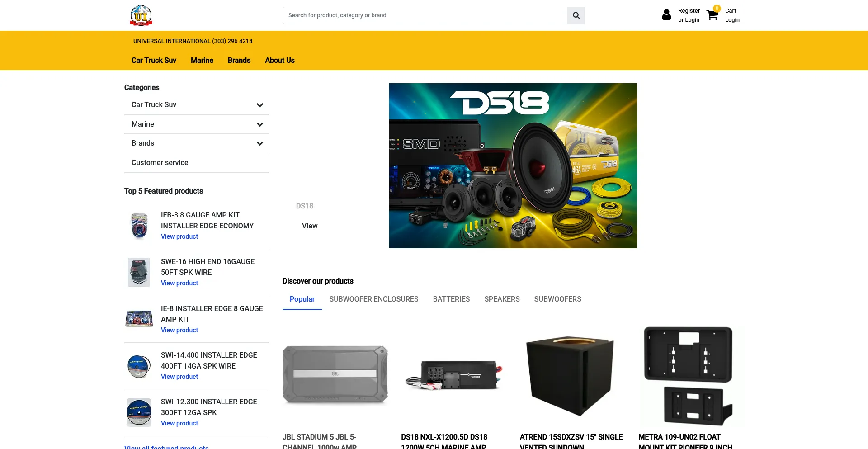Viewport: 868px width, 449px height.
Task: Click SWI-14.400 wire spool thumbnail
Action: pos(139,366)
